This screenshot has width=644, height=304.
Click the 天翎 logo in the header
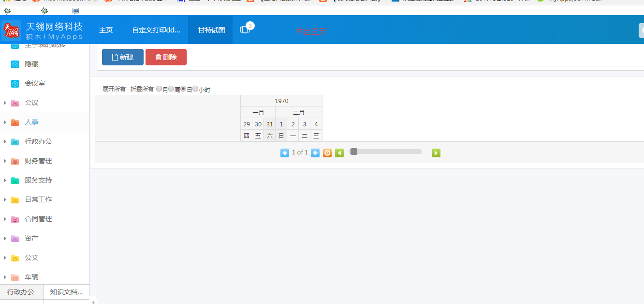(12, 30)
